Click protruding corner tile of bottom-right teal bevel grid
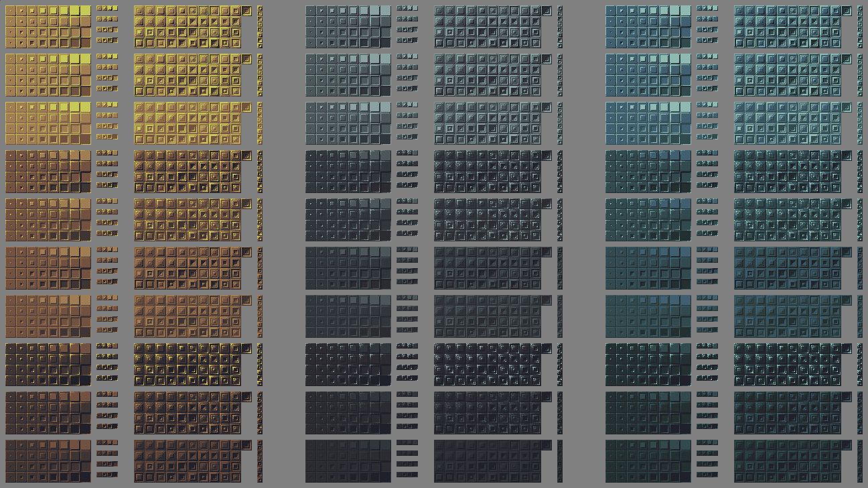868x488 pixels. [847, 445]
